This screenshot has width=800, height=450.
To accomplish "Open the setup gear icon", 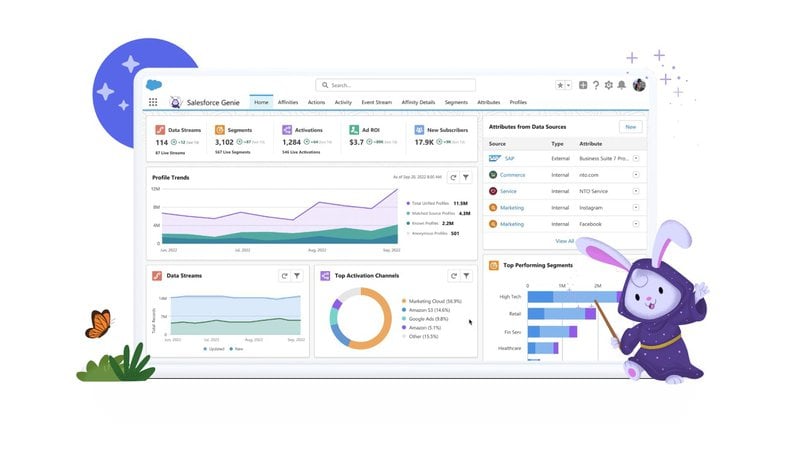I will click(x=608, y=85).
